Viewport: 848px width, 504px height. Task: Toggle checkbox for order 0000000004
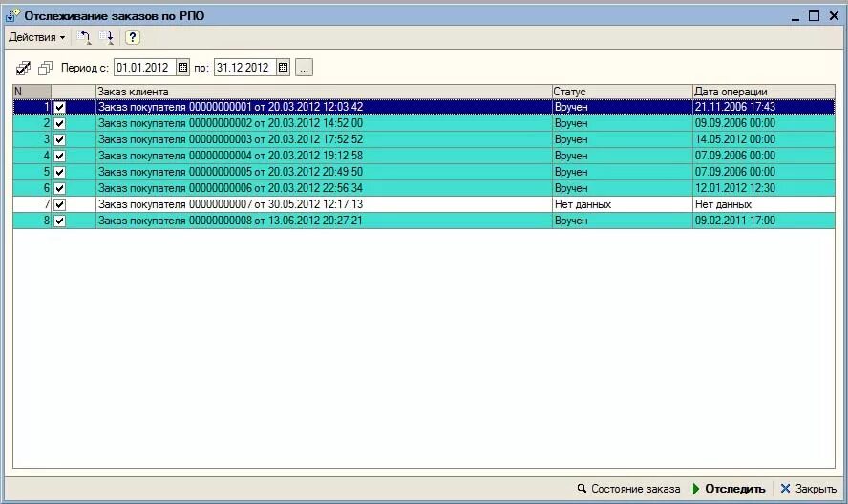click(x=59, y=156)
